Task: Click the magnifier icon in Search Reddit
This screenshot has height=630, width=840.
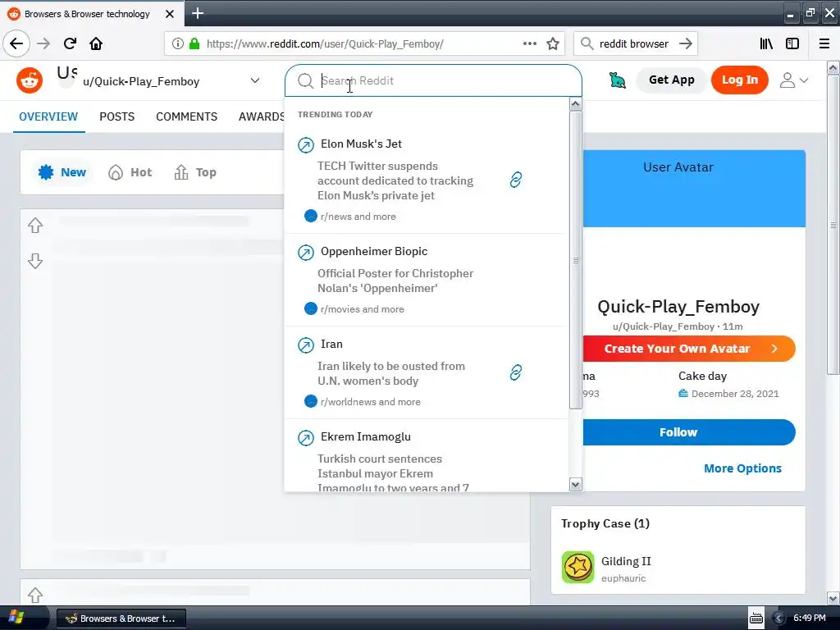Action: [306, 81]
